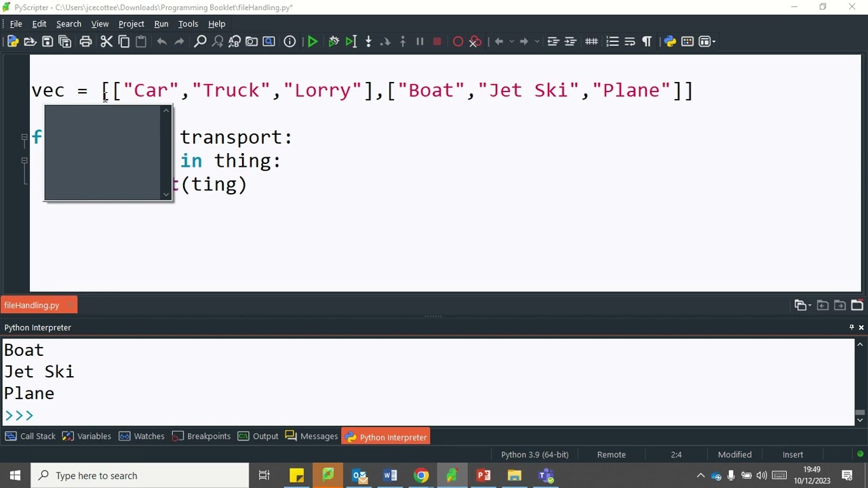
Task: Pin the Python Interpreter panel
Action: [852, 327]
